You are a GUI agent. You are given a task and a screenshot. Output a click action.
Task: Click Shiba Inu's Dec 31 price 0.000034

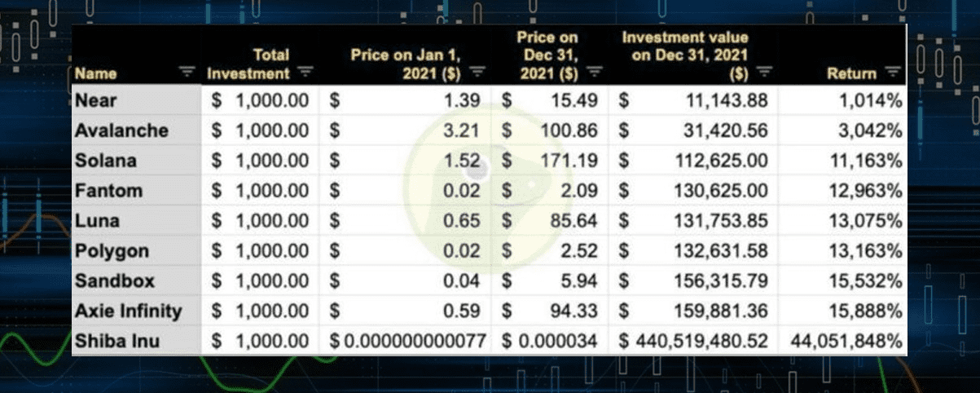click(557, 341)
